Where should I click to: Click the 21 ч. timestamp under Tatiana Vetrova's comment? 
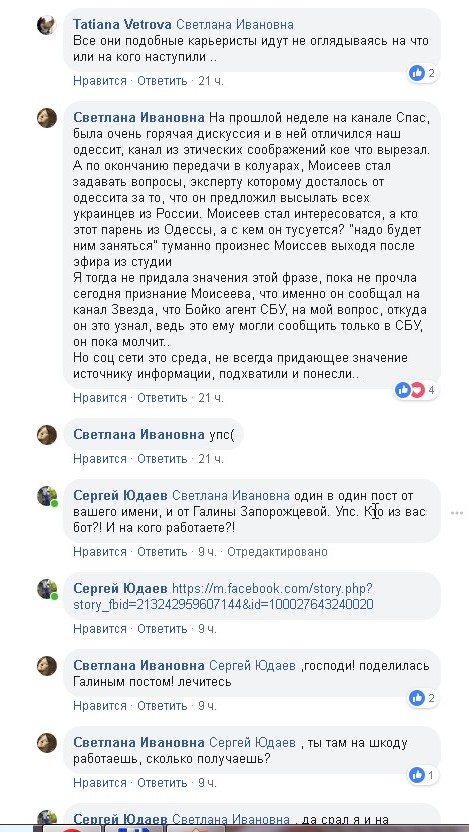211,81
